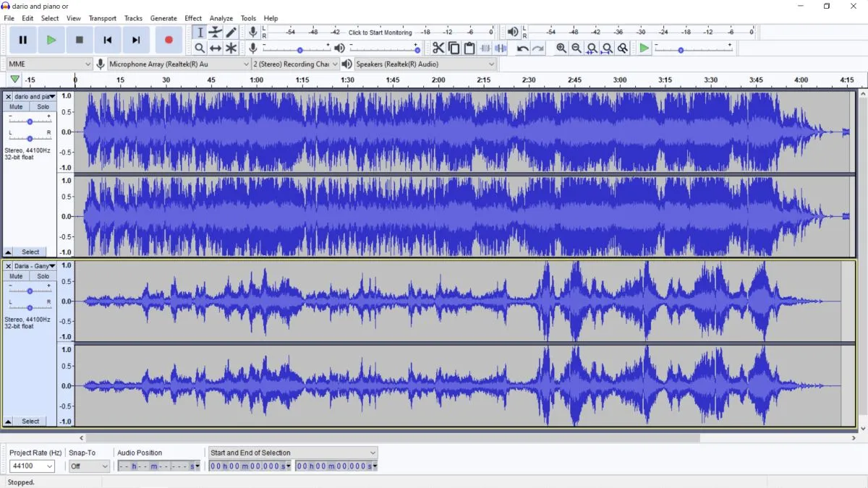Click the Undo arrow icon
Screen dimensions: 868x488
tap(522, 48)
